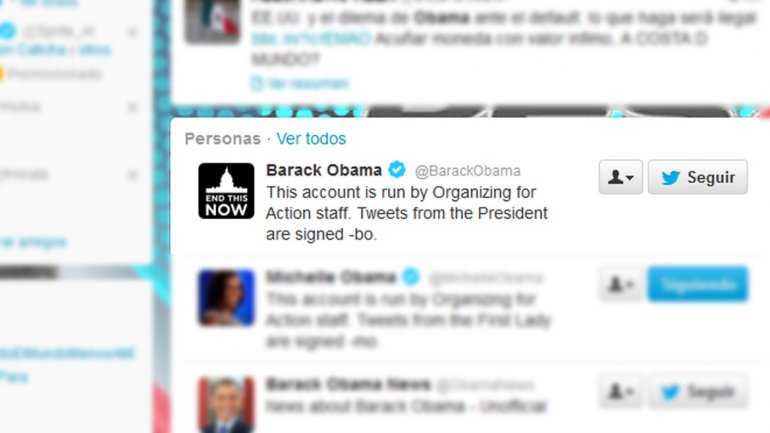The height and width of the screenshot is (433, 770).
Task: Follow Barack Obama with the Seguir button
Action: pyautogui.click(x=698, y=177)
